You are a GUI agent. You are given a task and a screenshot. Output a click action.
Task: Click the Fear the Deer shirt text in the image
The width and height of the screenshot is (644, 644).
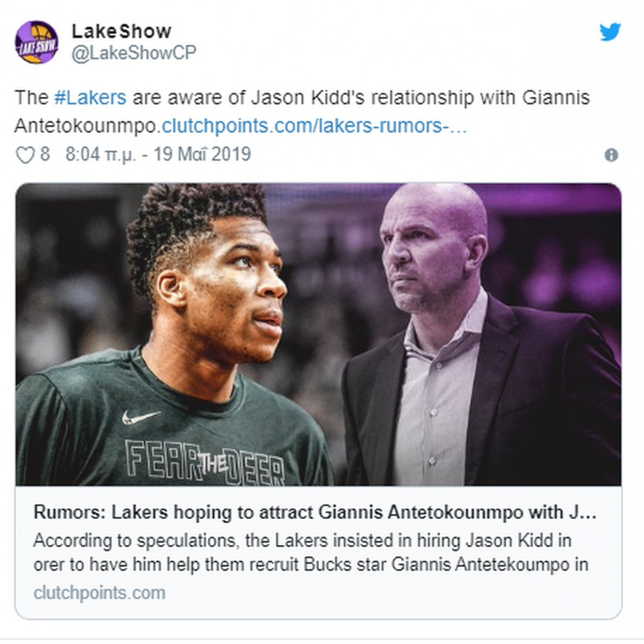pos(204,463)
